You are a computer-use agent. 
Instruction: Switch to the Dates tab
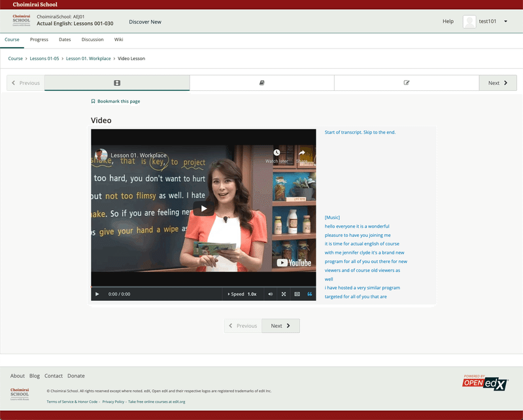tap(65, 39)
